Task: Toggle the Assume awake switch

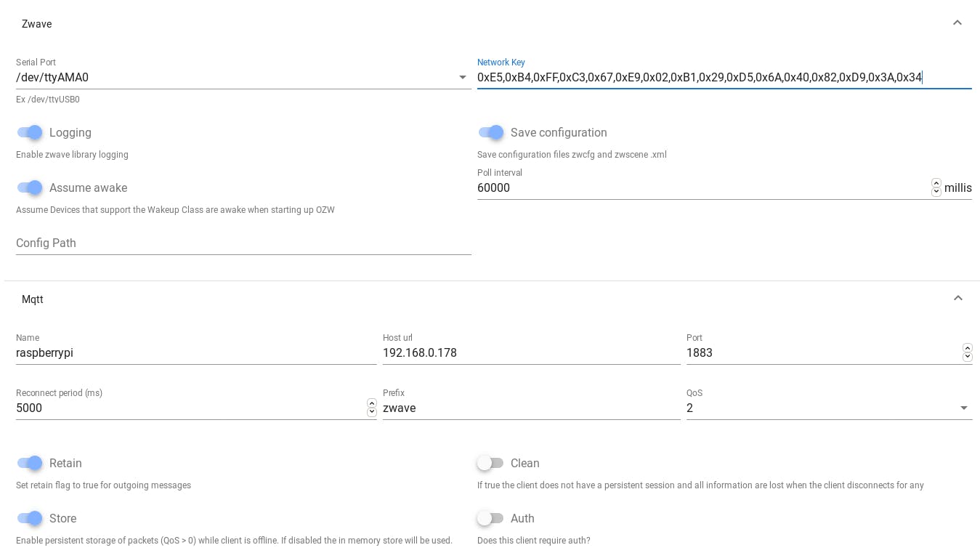Action: point(30,187)
